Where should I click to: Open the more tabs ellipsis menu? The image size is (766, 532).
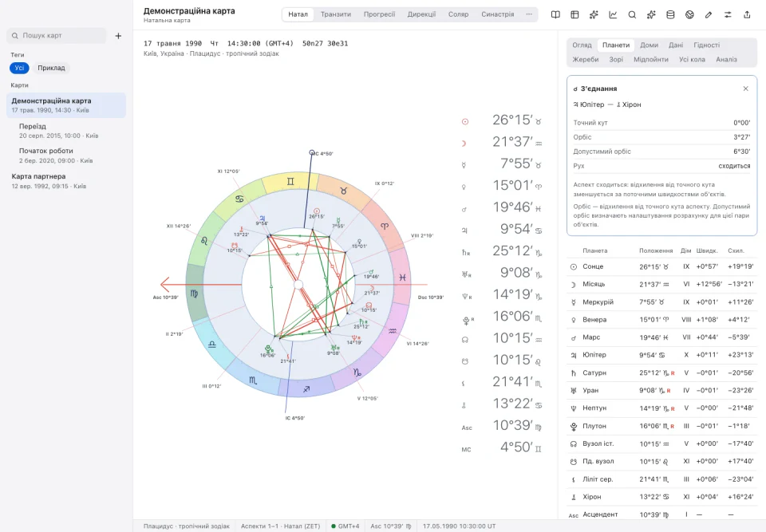tap(528, 14)
